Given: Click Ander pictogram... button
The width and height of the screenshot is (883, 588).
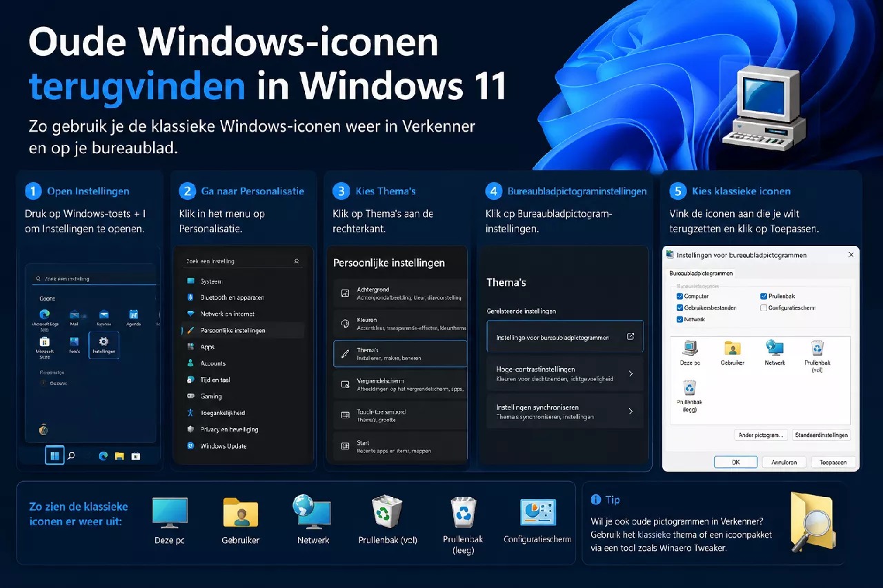Looking at the screenshot, I should pyautogui.click(x=761, y=435).
